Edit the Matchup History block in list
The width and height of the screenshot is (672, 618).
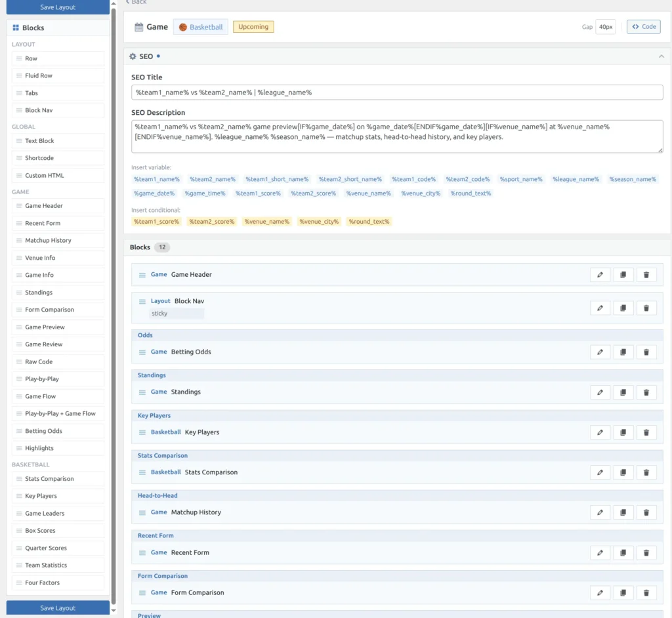[600, 512]
